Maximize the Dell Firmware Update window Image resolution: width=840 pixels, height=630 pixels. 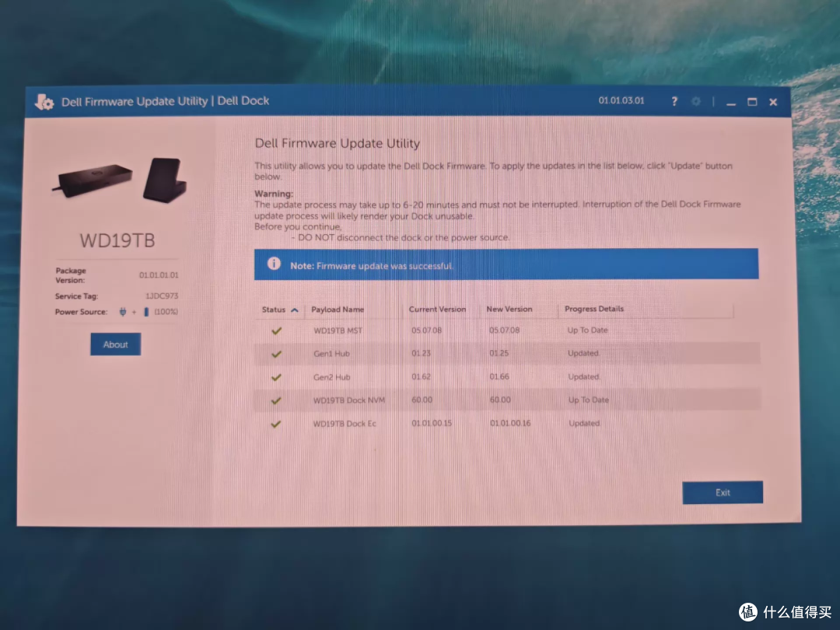pos(752,102)
